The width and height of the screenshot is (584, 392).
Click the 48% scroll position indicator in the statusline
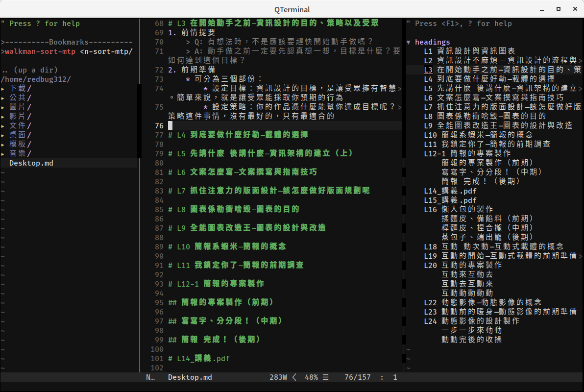[312, 377]
